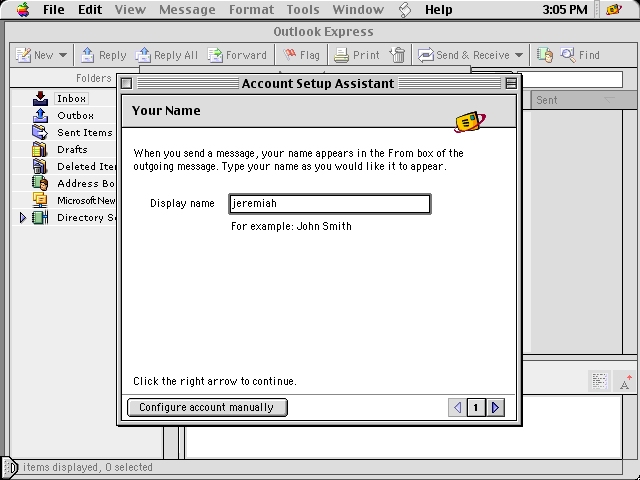Open the Format menu
The image size is (640, 480).
point(251,9)
